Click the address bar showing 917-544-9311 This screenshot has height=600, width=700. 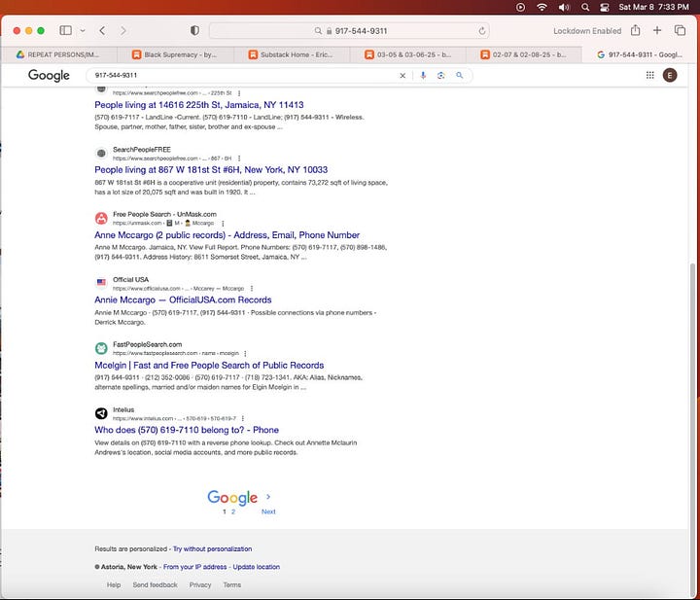click(349, 31)
